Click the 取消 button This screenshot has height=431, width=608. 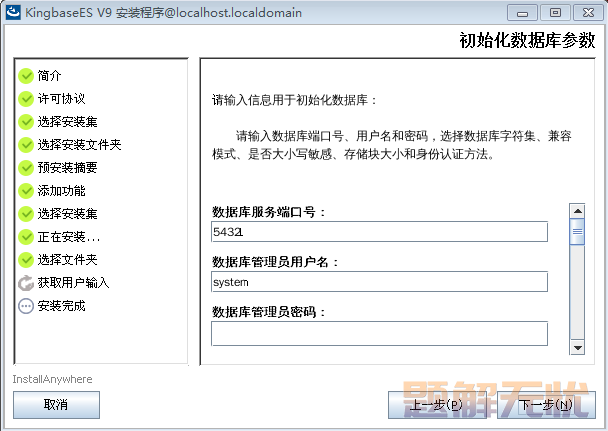[56, 405]
